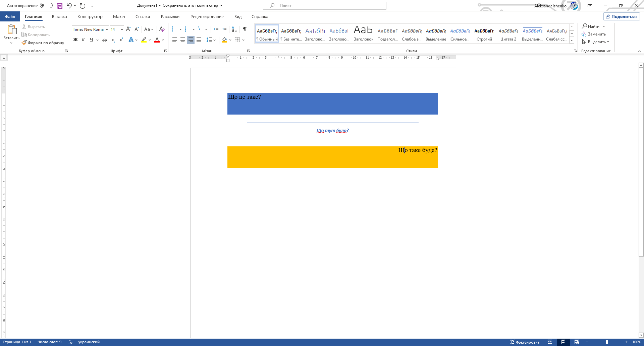The image size is (644, 346).
Task: Expand the font size dropdown
Action: (122, 29)
